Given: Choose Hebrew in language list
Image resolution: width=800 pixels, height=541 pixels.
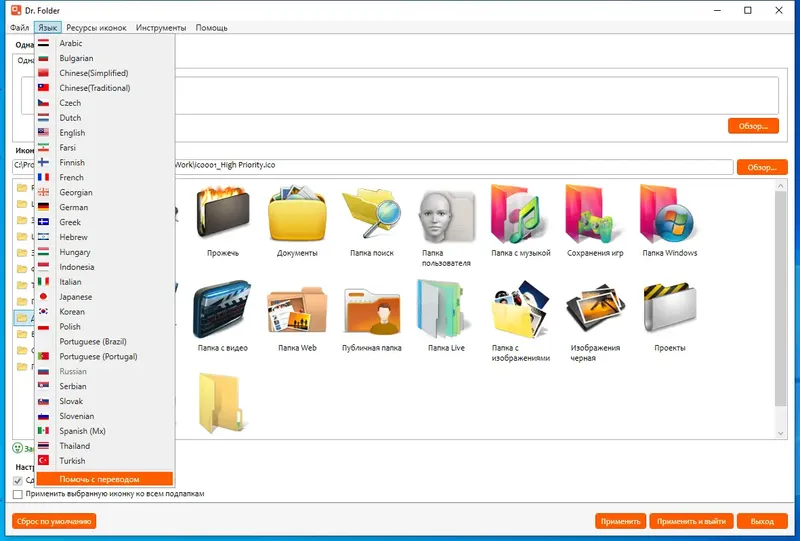Looking at the screenshot, I should (x=105, y=237).
